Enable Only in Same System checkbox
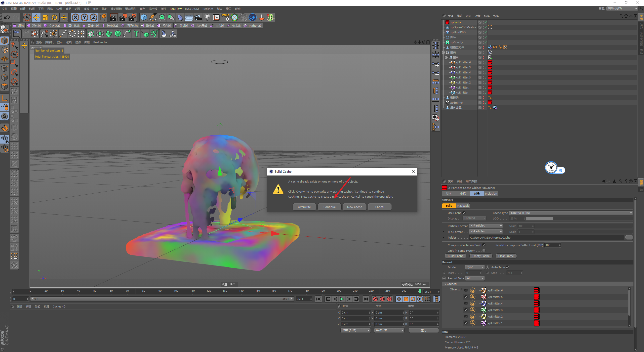The width and height of the screenshot is (644, 352). 484,250
